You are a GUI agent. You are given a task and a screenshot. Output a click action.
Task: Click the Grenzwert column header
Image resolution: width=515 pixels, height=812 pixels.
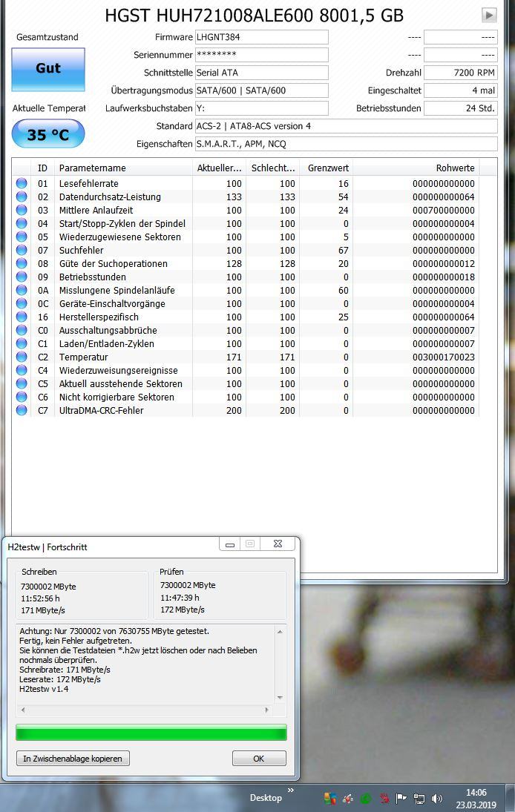coord(326,168)
